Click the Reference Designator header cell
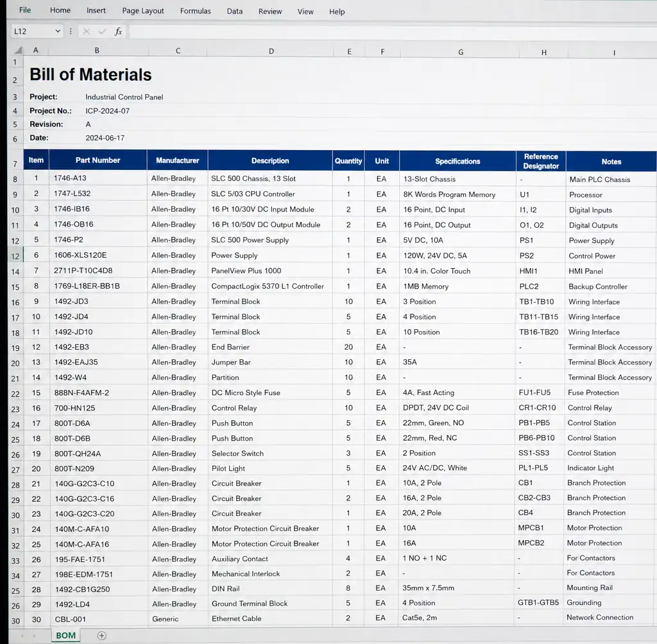The width and height of the screenshot is (657, 644). (x=541, y=161)
